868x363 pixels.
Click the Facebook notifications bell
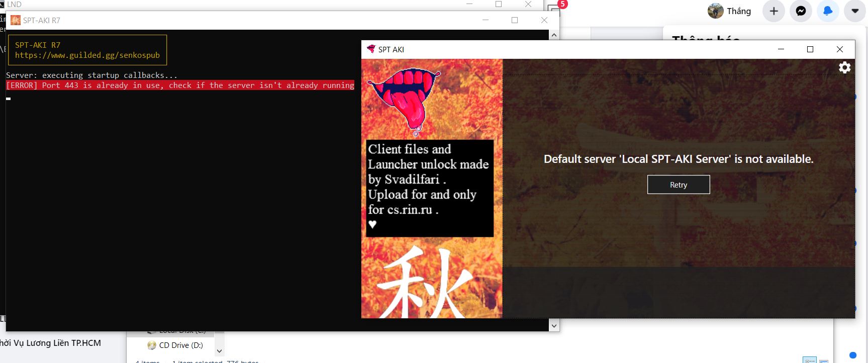(x=827, y=11)
